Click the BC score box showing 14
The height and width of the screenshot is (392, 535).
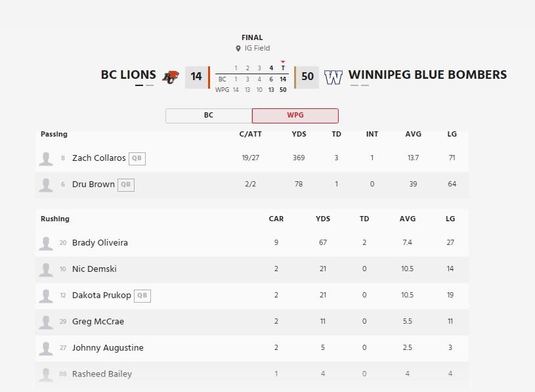pos(196,77)
